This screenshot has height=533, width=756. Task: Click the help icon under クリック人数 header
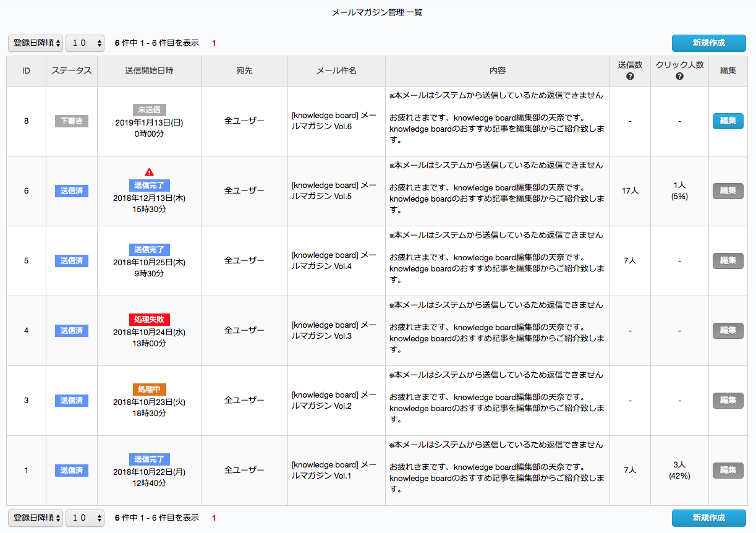pos(679,77)
